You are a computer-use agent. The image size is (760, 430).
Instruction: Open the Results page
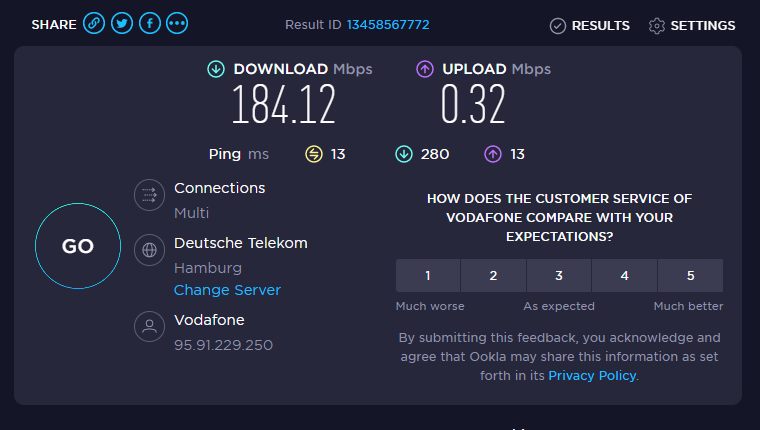point(589,26)
